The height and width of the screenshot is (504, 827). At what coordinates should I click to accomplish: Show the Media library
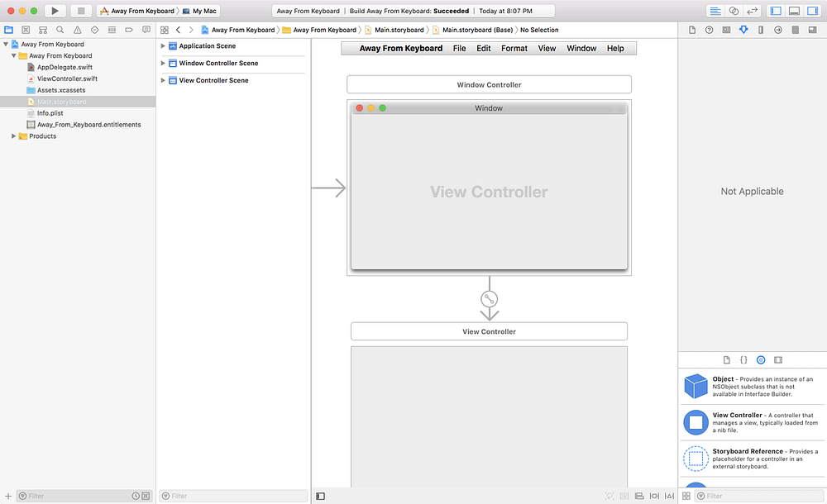point(778,360)
